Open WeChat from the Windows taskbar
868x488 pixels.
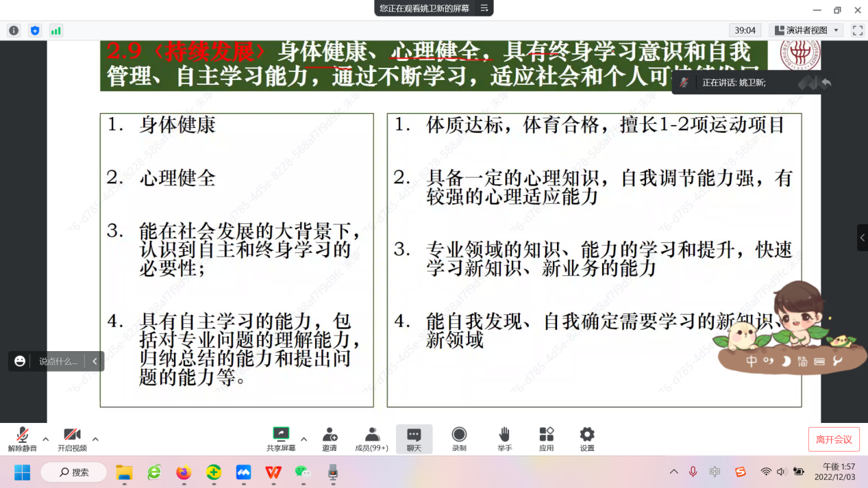pos(302,472)
